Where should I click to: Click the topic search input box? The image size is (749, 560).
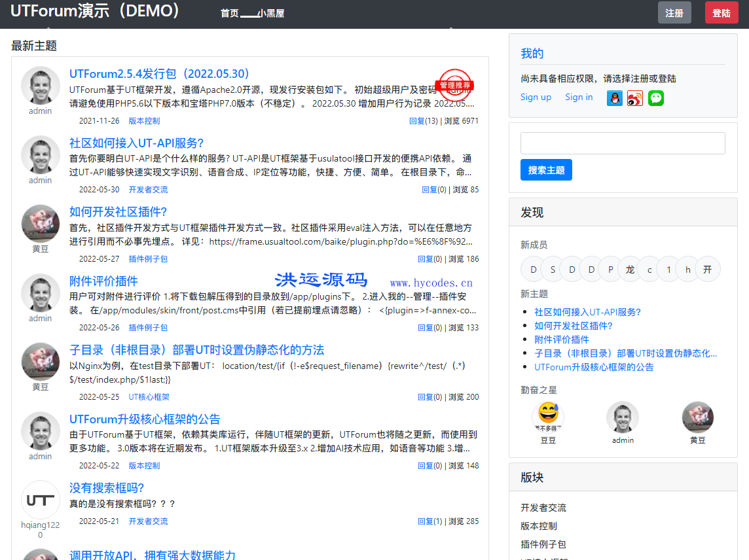623,143
